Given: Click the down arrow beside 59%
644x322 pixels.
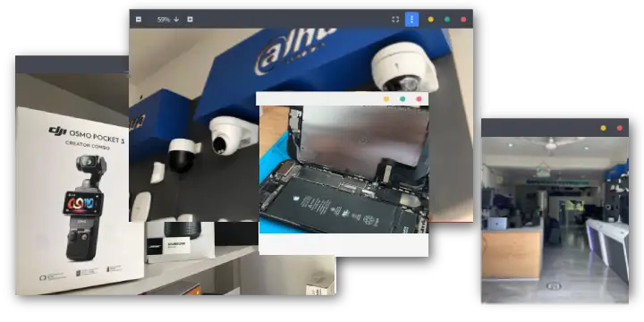Looking at the screenshot, I should 176,20.
